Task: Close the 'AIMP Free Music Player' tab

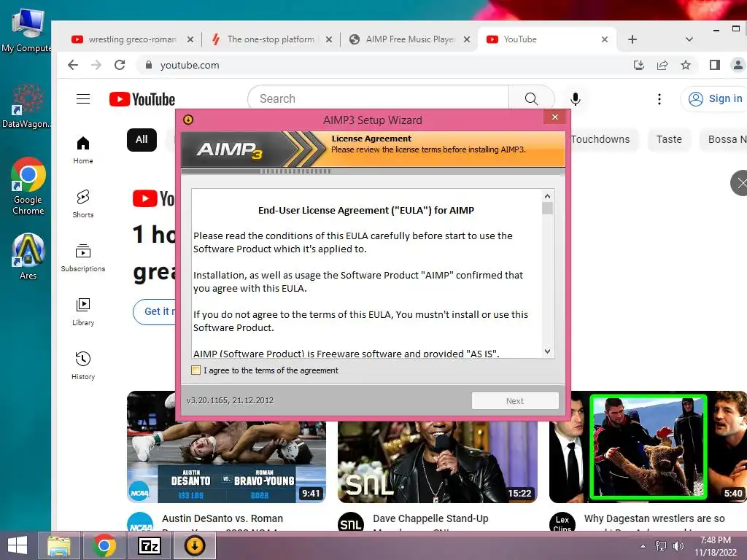Action: coord(467,39)
